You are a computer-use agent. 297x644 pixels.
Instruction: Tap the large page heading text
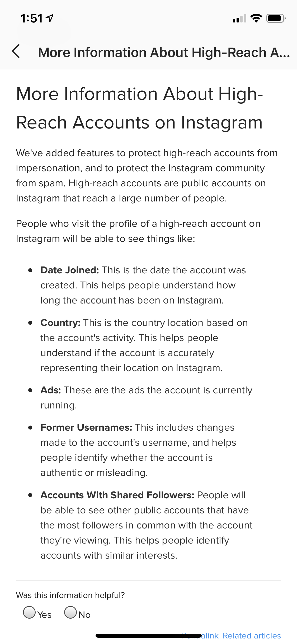(x=140, y=108)
